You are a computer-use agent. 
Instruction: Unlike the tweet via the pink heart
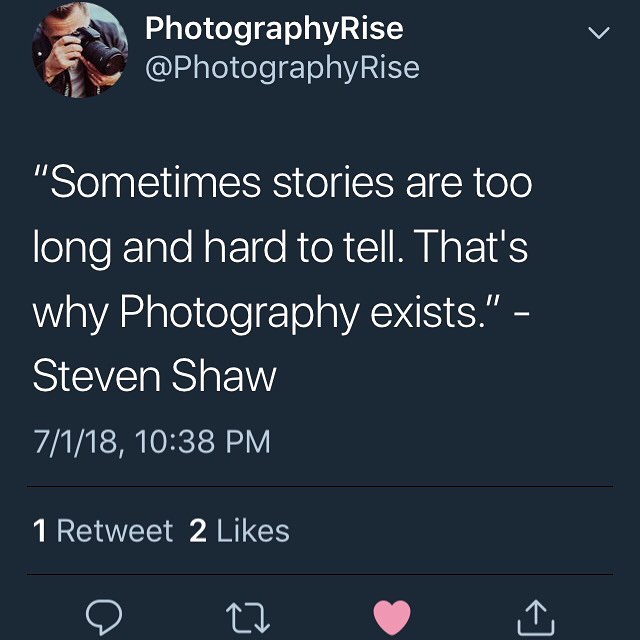pos(392,617)
